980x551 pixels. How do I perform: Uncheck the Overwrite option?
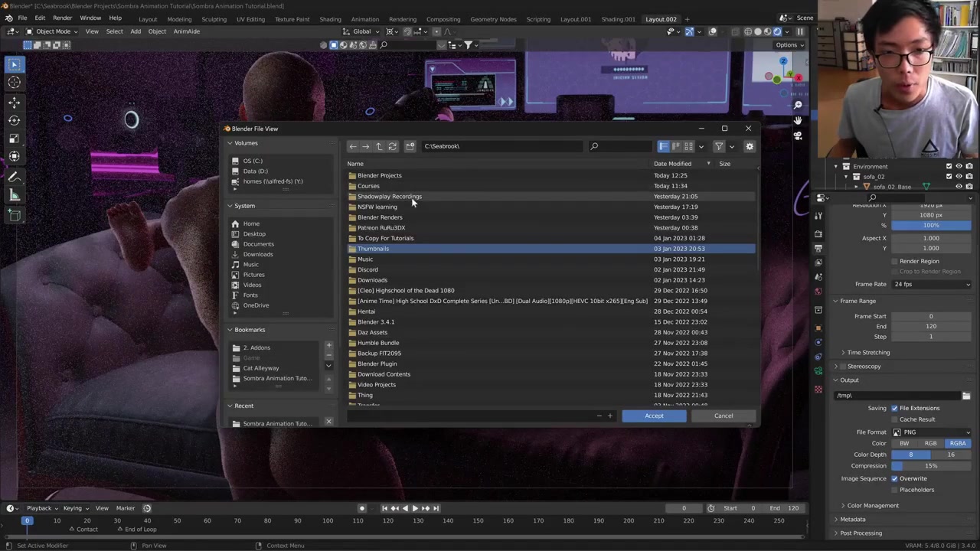pos(894,478)
